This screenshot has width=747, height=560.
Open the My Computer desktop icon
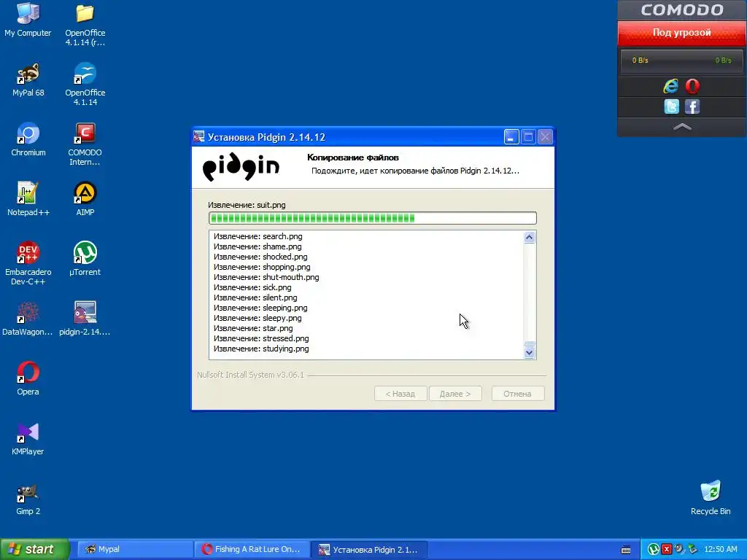(28, 20)
